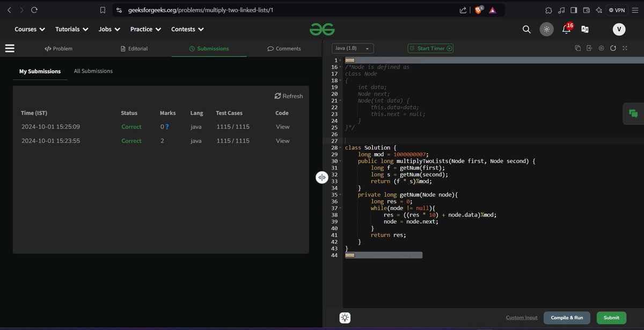Click the reset code icon in editor toolbar
This screenshot has height=330, width=644.
coord(613,48)
